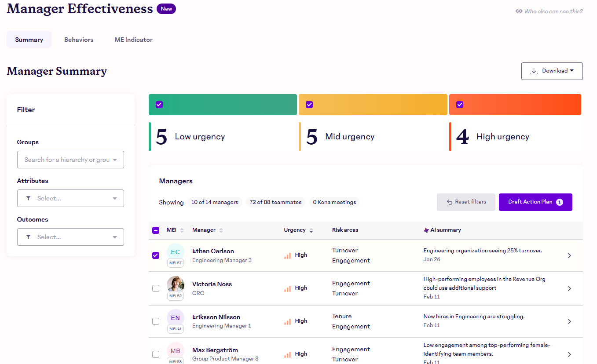Open the Groups hierarchy search dropdown
This screenshot has height=364, width=597.
pyautogui.click(x=70, y=160)
